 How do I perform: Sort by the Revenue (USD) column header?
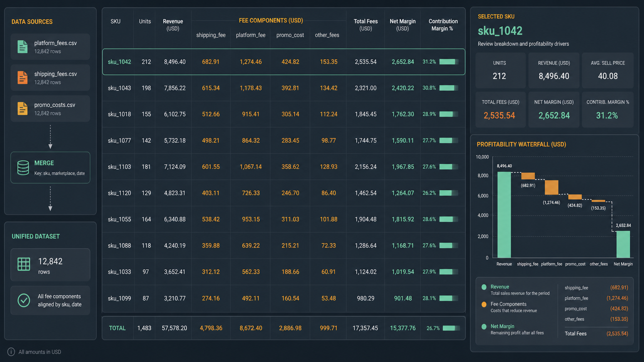coord(173,25)
